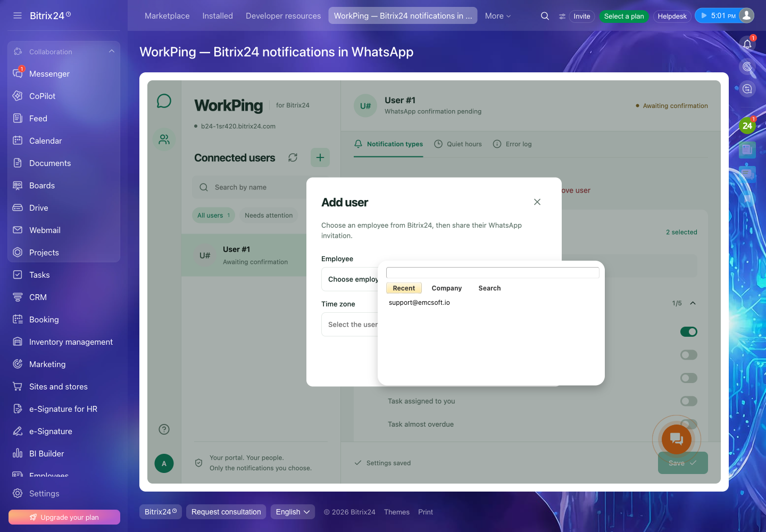Open the Choose employee dropdown

click(x=350, y=279)
